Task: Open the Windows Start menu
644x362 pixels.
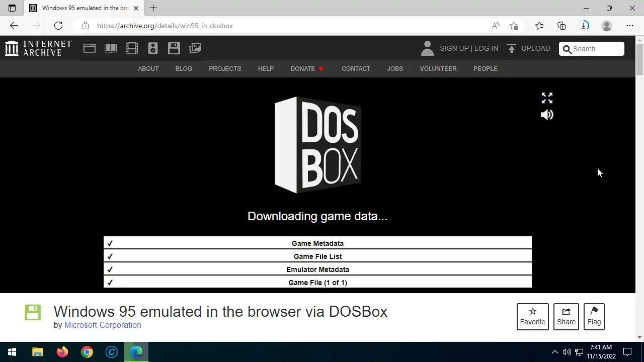Action: click(x=12, y=352)
